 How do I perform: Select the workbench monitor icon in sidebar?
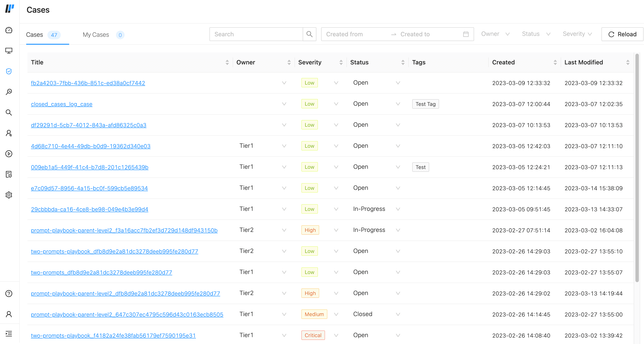(x=9, y=50)
